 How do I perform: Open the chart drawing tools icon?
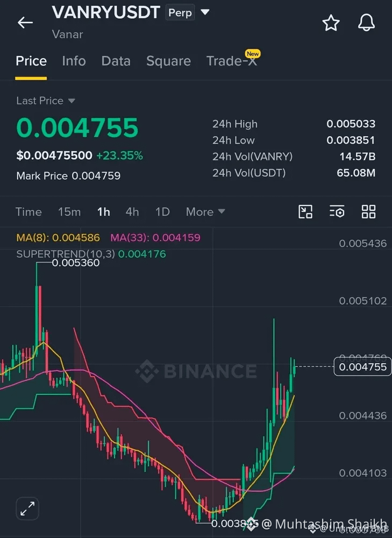305,211
